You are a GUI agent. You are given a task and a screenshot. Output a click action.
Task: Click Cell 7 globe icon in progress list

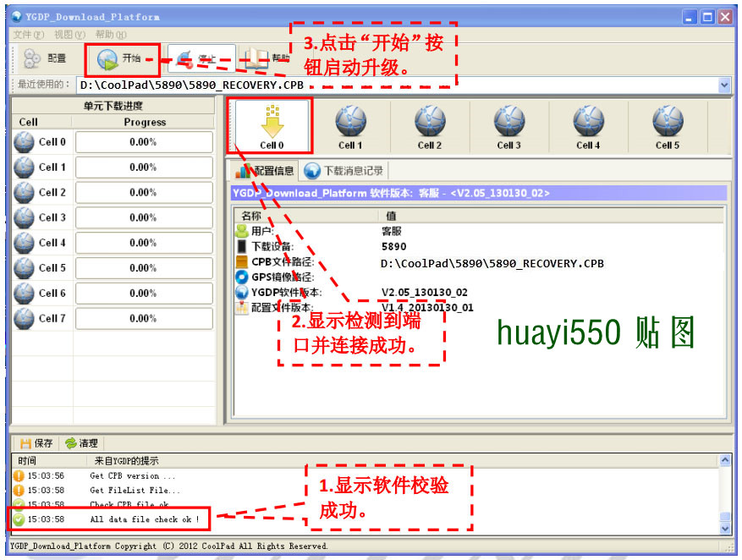click(24, 318)
